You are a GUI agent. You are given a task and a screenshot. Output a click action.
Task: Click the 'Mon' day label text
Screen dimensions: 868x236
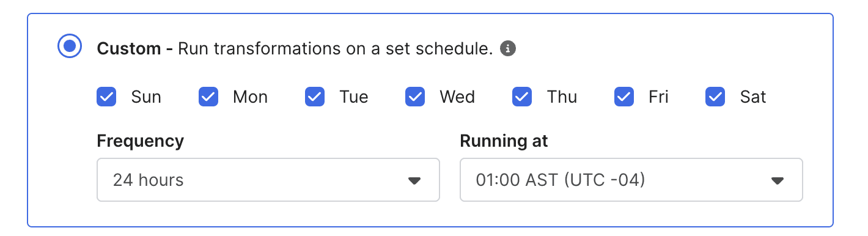(x=250, y=97)
